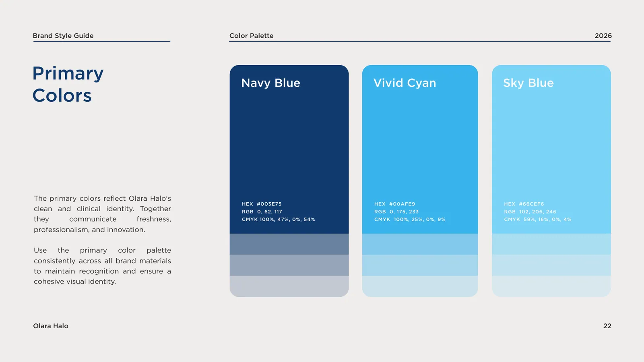Click the 'HEX #00AFE9' value
Viewport: 644px width, 362px height.
[x=394, y=204]
